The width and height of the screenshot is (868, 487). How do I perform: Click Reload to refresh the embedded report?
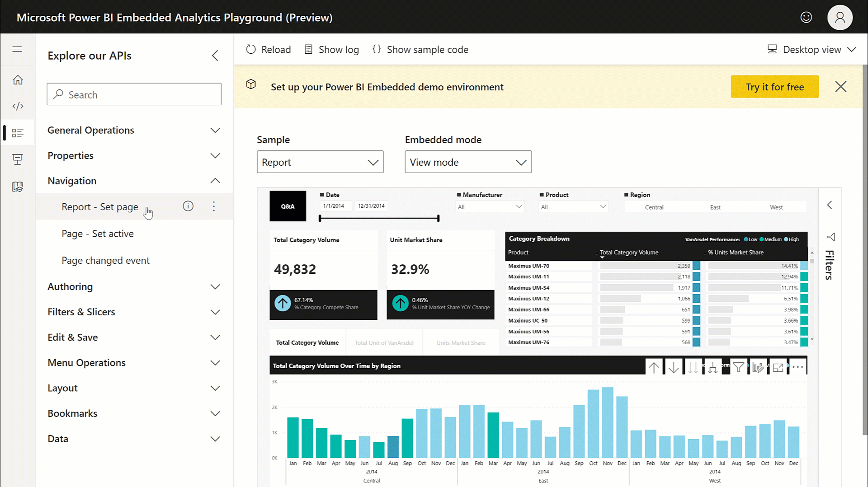coord(268,49)
